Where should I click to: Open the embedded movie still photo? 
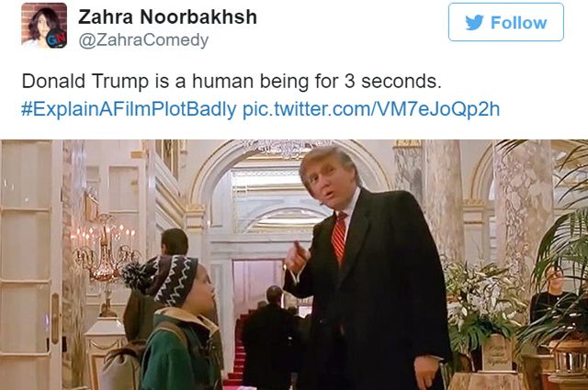click(294, 264)
